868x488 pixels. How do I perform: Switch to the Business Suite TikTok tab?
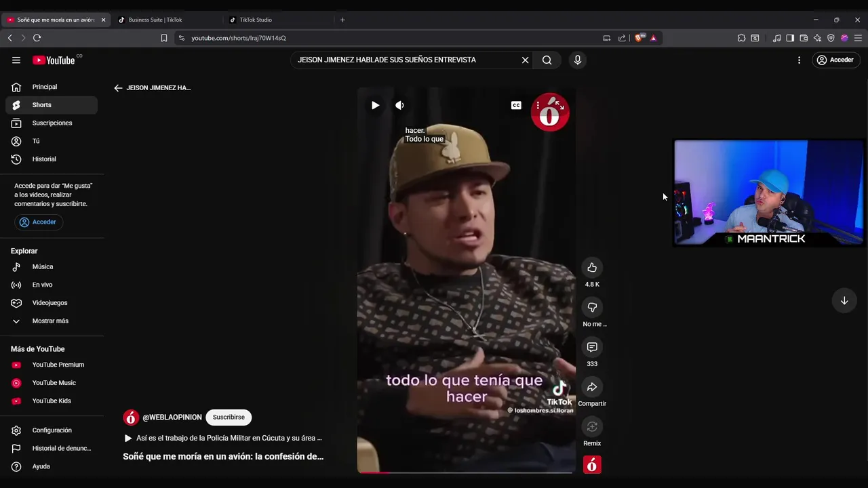(166, 20)
